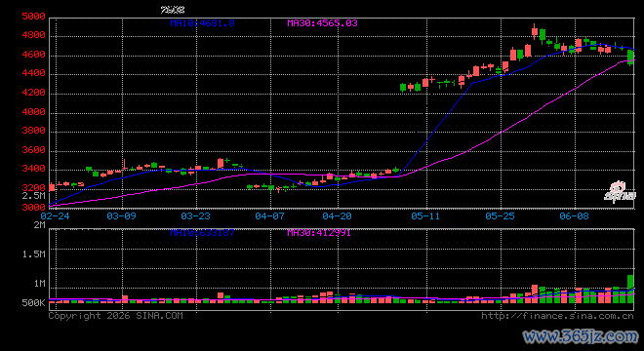
Task: Click the 1.5M volume axis label
Action: pos(34,254)
